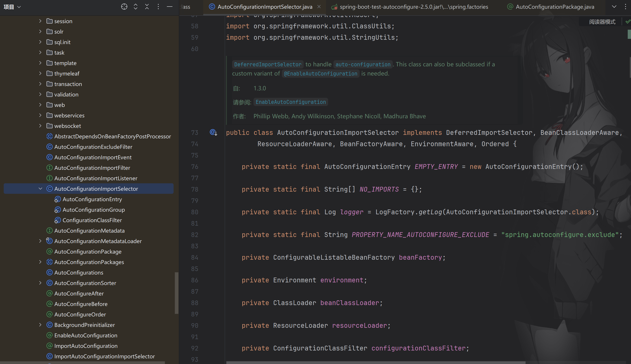Click the AutoConfigurationImportListener interface icon
Viewport: 631px width, 364px height.
click(x=50, y=178)
